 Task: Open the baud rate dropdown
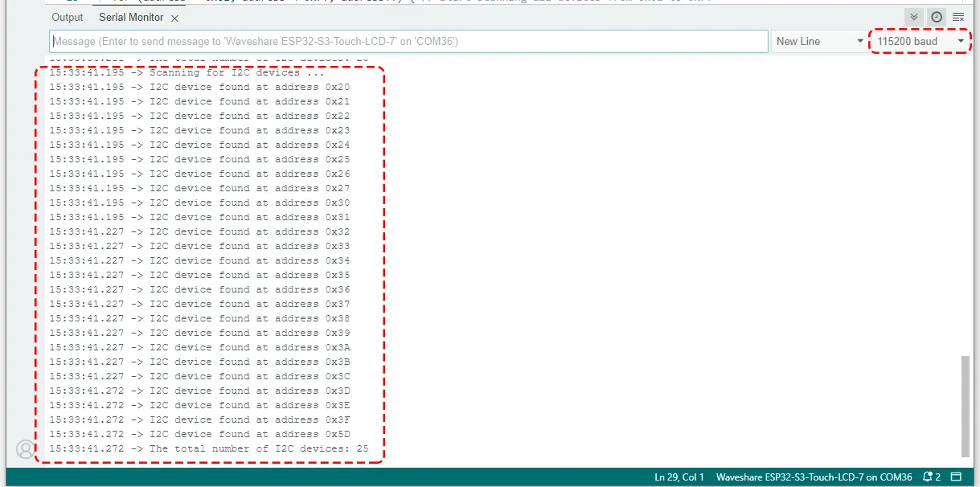pyautogui.click(x=920, y=41)
